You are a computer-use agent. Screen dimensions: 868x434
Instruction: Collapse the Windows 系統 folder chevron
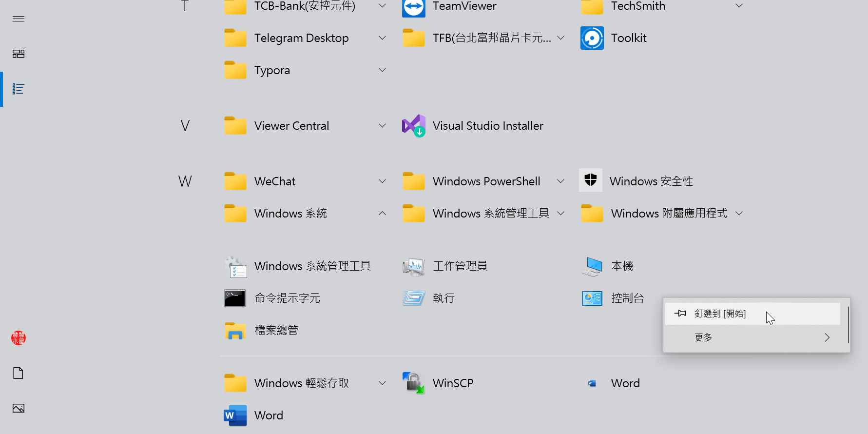click(383, 213)
